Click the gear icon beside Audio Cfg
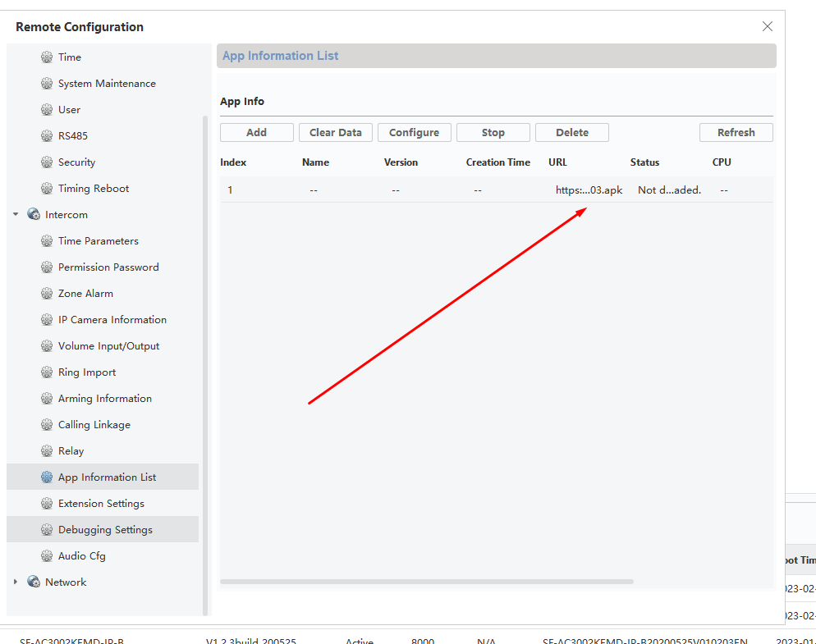 pos(47,556)
